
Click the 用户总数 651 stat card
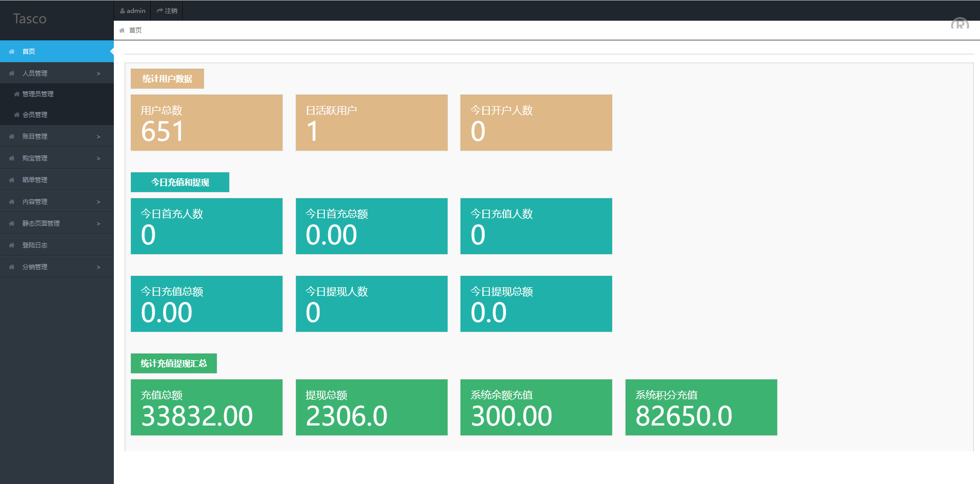tap(206, 123)
